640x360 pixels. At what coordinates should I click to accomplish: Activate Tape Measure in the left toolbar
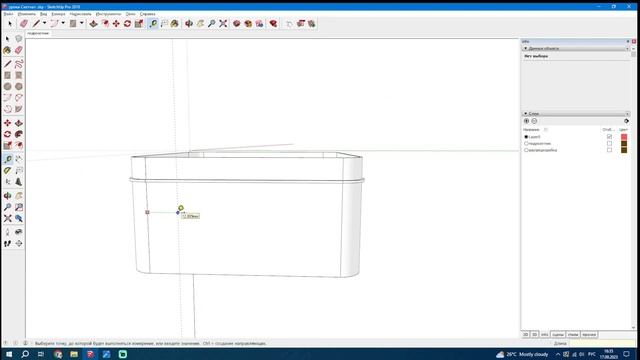coord(7,159)
